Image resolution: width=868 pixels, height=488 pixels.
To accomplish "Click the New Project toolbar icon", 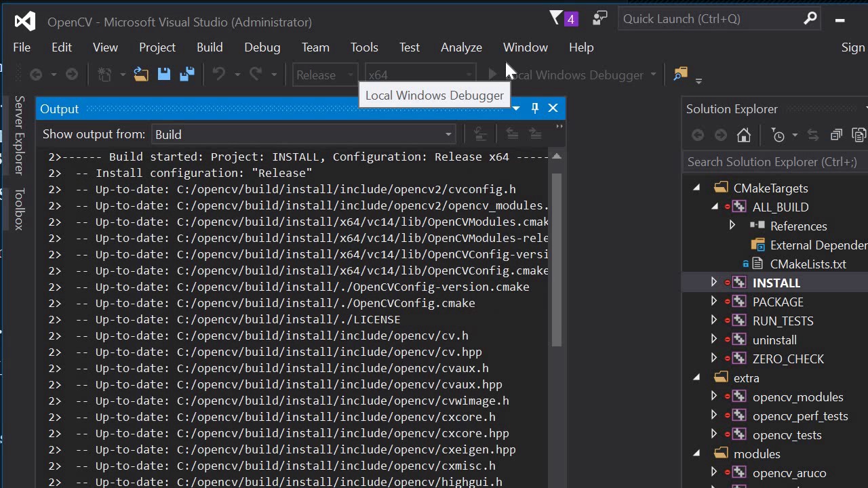I will (104, 75).
